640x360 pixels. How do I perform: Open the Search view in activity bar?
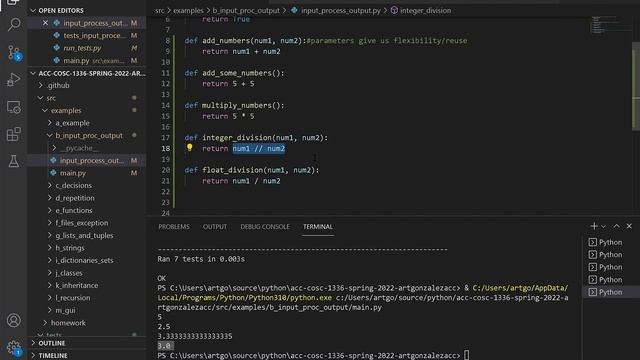[x=14, y=24]
